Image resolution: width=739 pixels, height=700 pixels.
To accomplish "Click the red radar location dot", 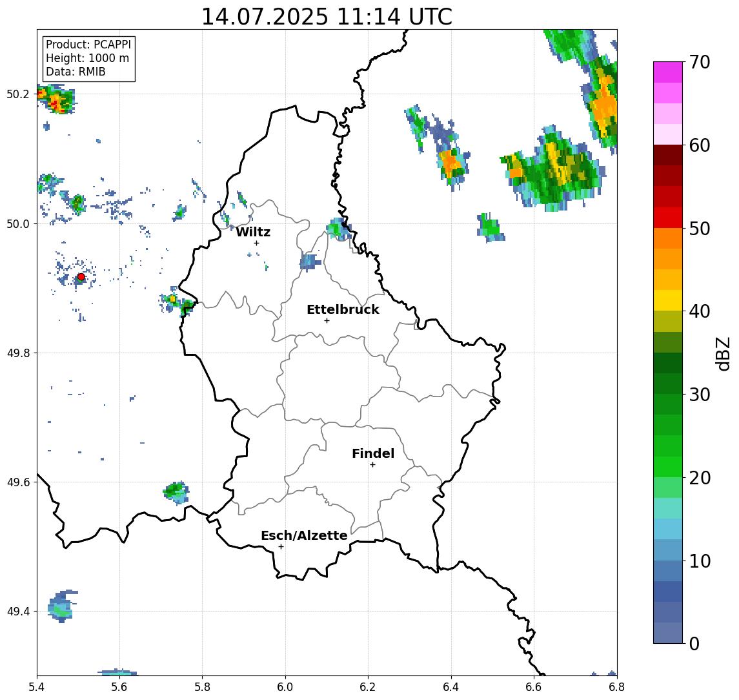I will point(81,277).
